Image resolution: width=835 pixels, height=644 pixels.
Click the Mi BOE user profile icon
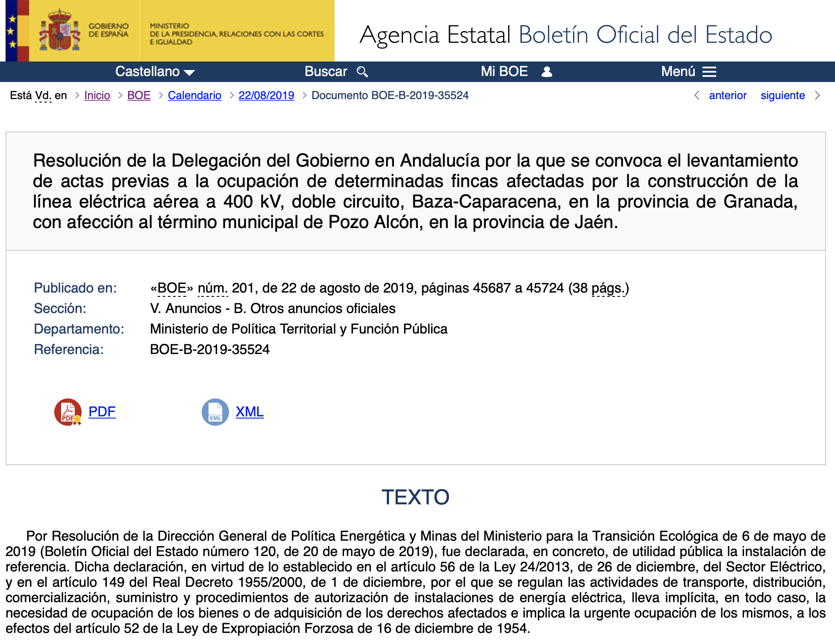(547, 72)
